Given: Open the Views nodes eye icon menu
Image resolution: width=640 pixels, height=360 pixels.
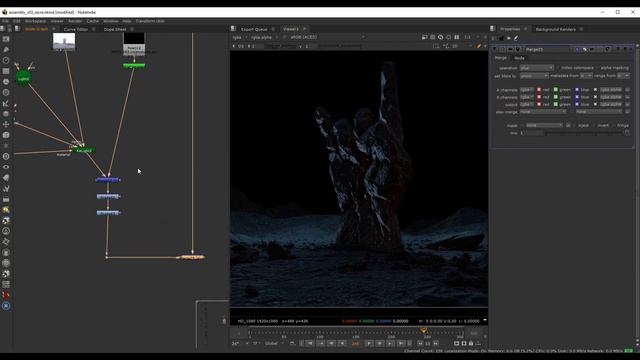Looking at the screenshot, I should pyautogui.click(x=6, y=167).
